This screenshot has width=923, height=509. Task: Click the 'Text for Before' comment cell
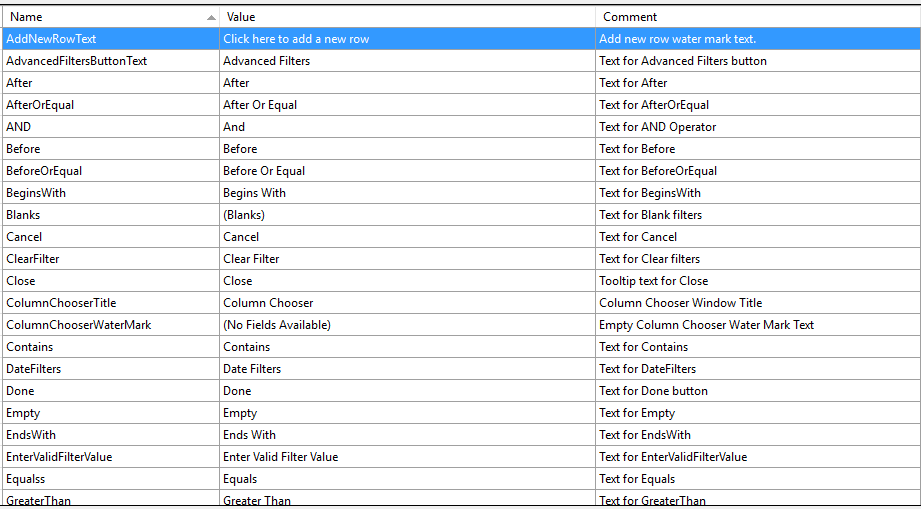click(x=637, y=149)
